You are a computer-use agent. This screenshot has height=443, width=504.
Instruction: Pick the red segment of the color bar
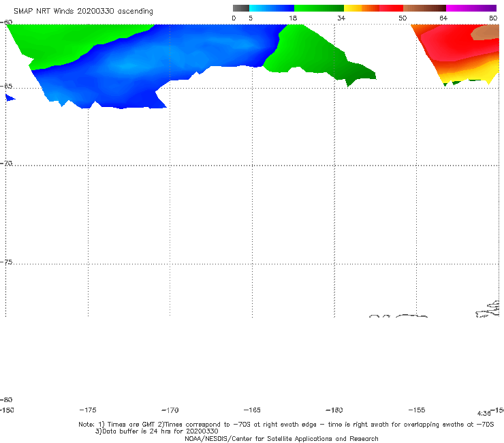391,8
